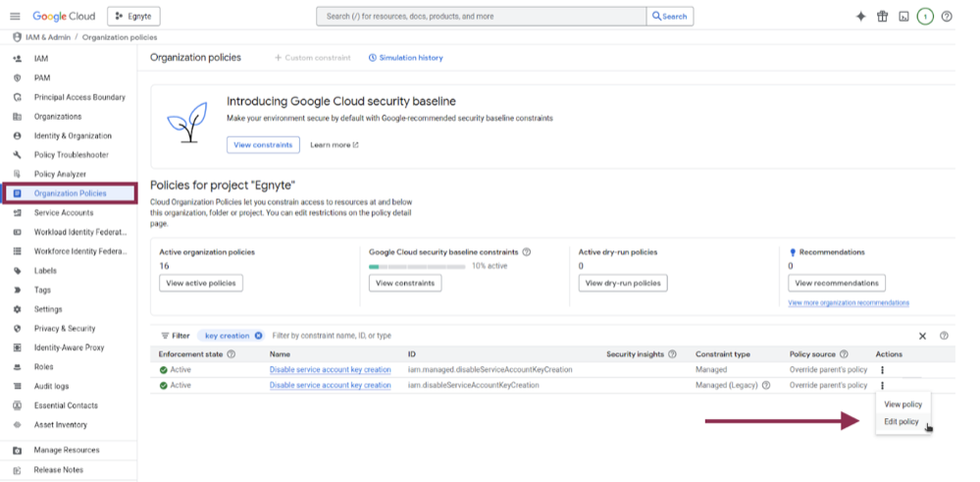Click the Service Accounts sidebar icon
Screen dimensions: 980x482
coord(18,213)
